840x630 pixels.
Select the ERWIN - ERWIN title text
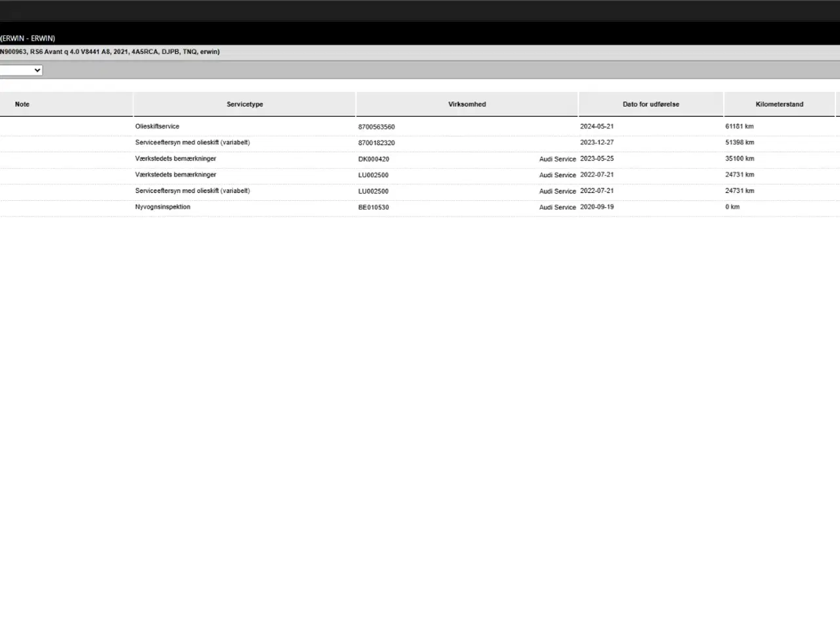(28, 39)
